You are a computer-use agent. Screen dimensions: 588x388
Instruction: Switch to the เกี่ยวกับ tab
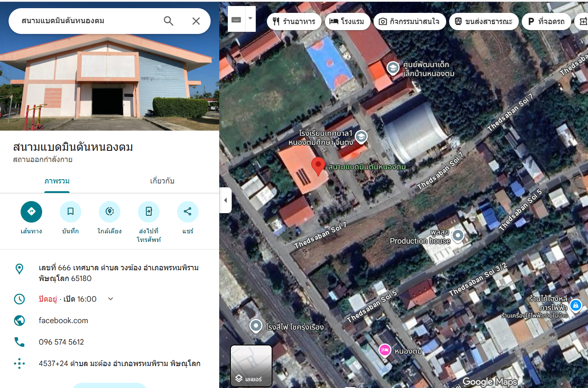pyautogui.click(x=162, y=181)
